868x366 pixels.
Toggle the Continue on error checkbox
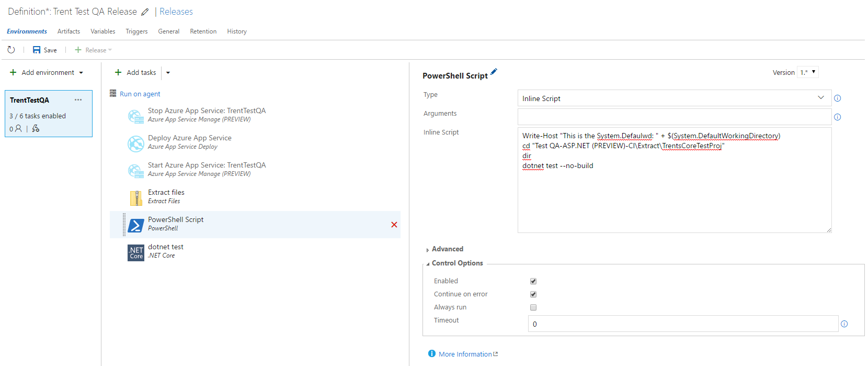click(533, 294)
